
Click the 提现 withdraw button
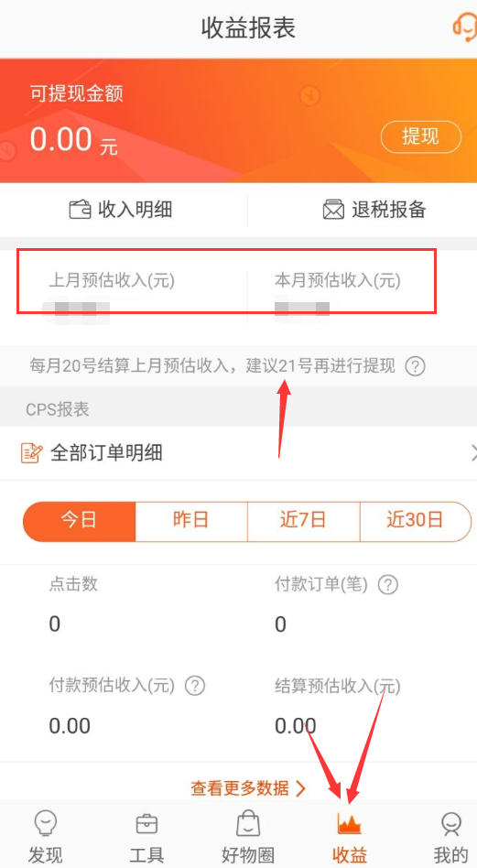[x=420, y=136]
